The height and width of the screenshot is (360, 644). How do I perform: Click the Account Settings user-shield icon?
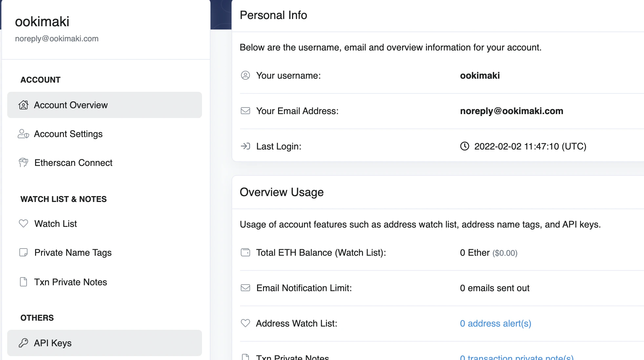(x=23, y=134)
